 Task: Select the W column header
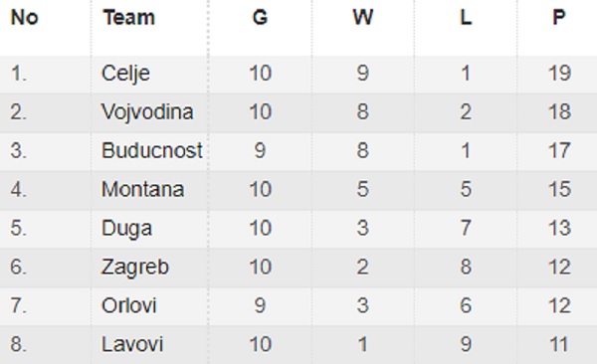click(362, 18)
